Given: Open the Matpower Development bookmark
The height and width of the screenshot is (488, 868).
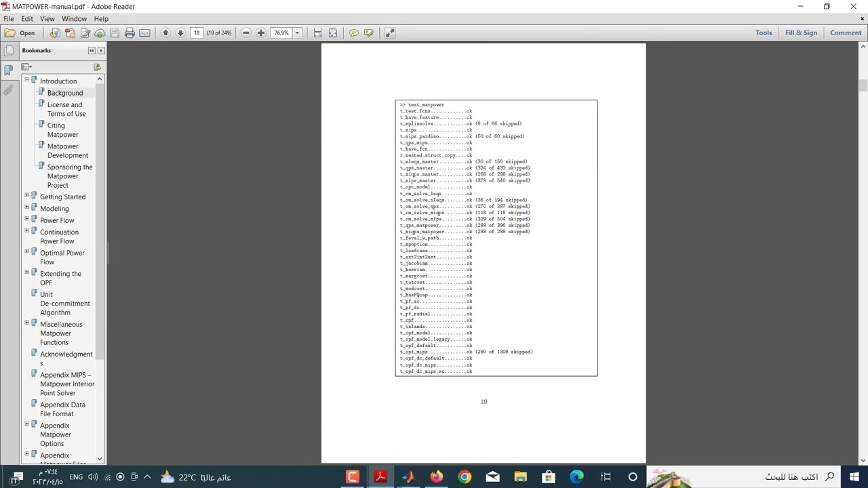Looking at the screenshot, I should tap(67, 150).
